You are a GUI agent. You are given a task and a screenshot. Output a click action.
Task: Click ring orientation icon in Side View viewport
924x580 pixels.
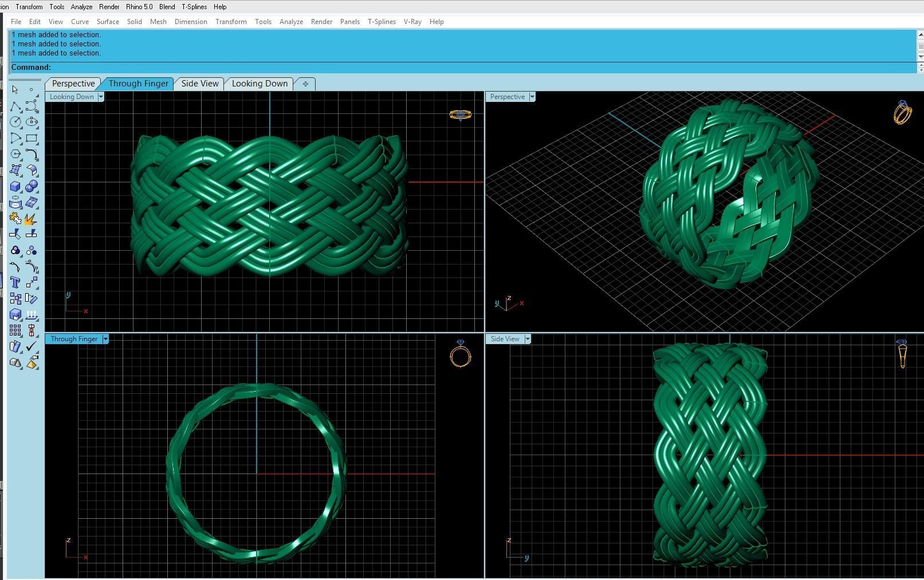pyautogui.click(x=902, y=354)
